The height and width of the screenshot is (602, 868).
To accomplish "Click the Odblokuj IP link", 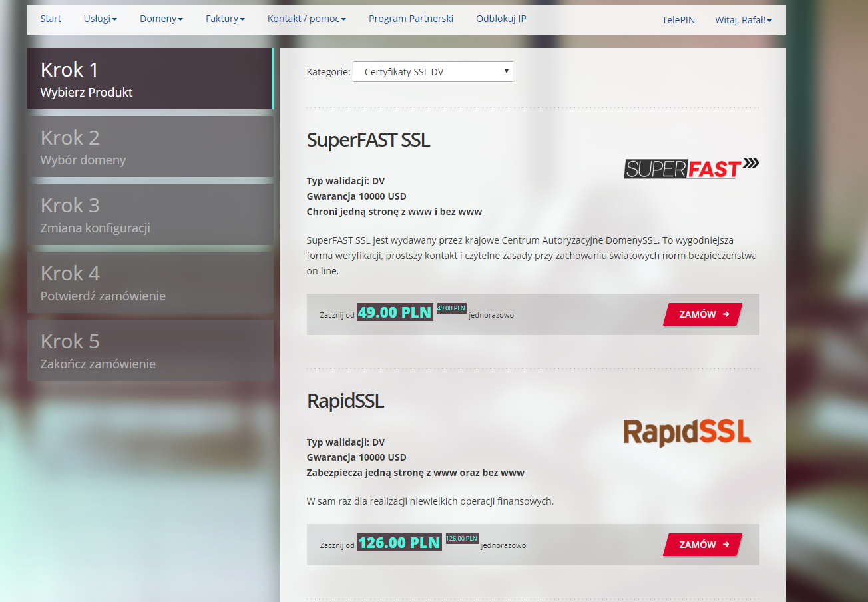I will [501, 19].
